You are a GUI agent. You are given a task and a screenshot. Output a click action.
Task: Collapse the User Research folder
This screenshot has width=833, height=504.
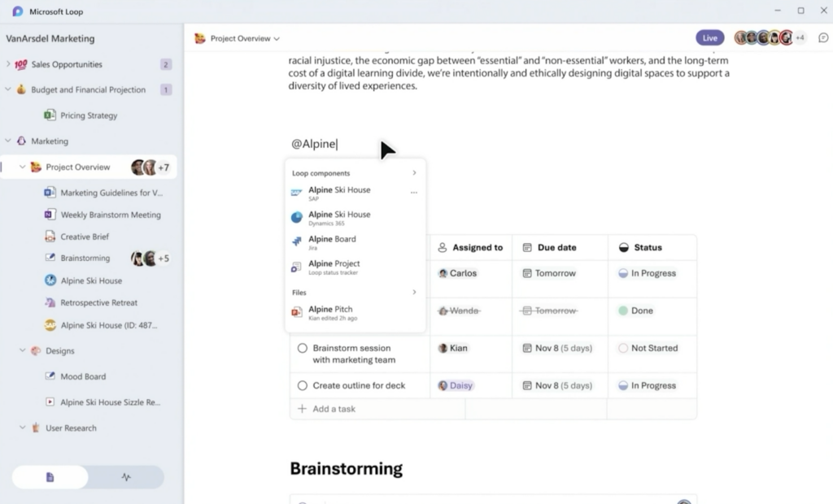(22, 428)
